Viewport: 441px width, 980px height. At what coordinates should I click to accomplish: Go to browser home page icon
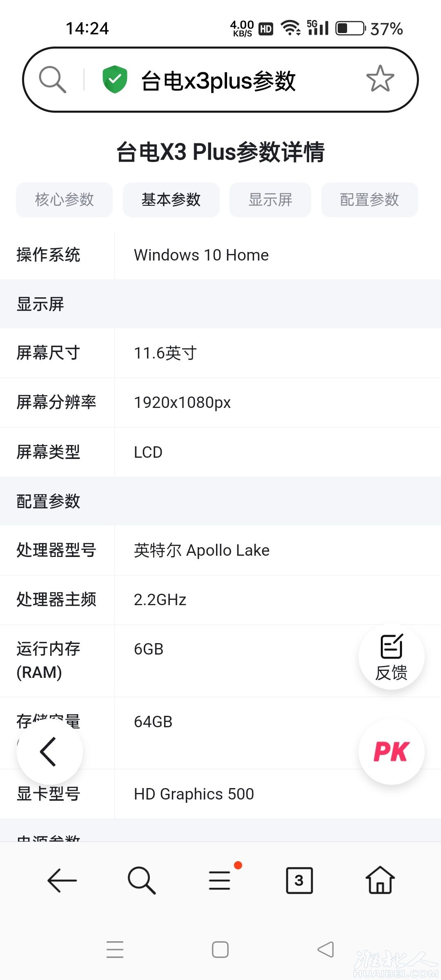click(x=380, y=880)
